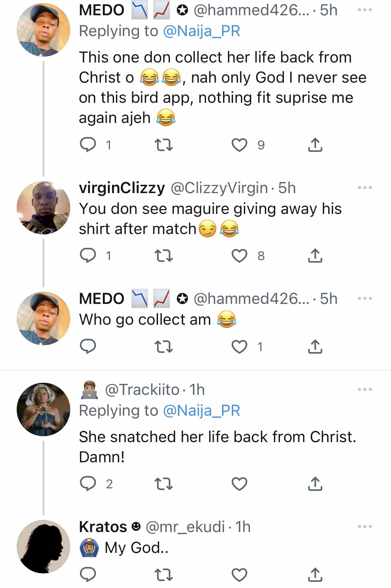
Task: Reply to 'Who go collect am' tweet
Action: [88, 347]
